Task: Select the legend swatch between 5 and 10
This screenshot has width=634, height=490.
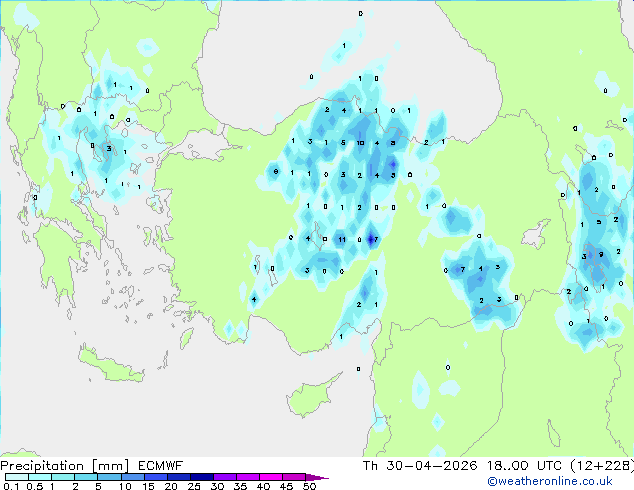Action: [x=109, y=477]
